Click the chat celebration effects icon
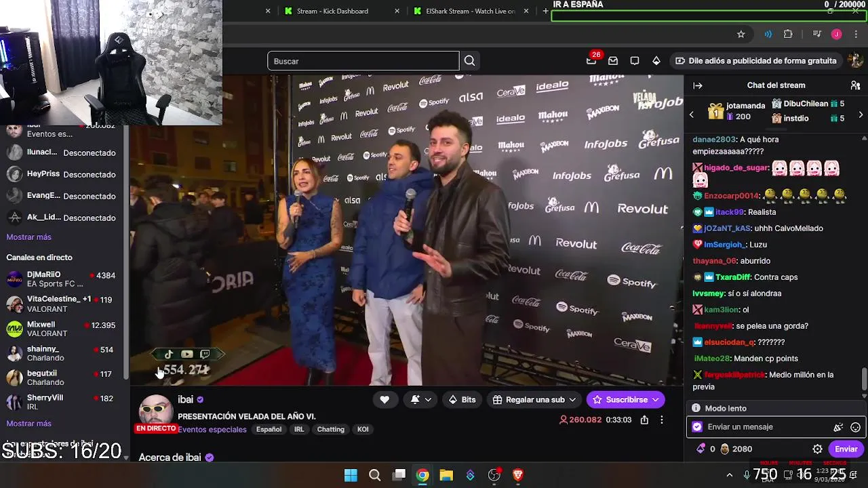The width and height of the screenshot is (868, 488). tap(838, 427)
